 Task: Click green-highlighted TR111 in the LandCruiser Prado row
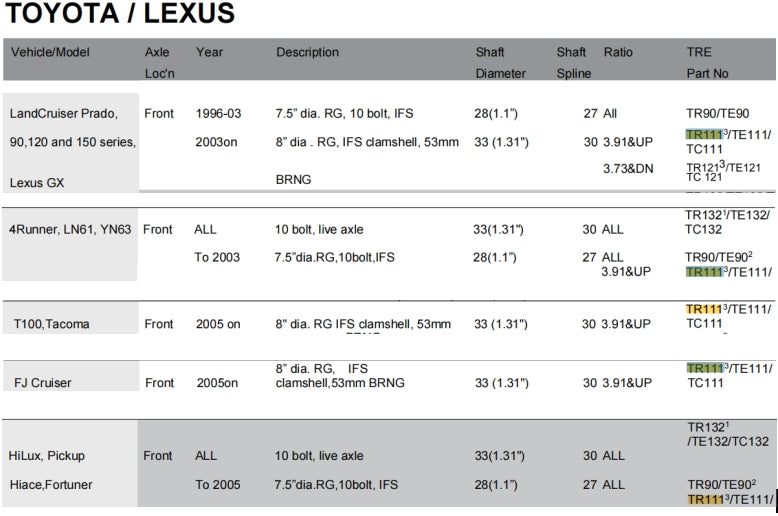pos(703,134)
